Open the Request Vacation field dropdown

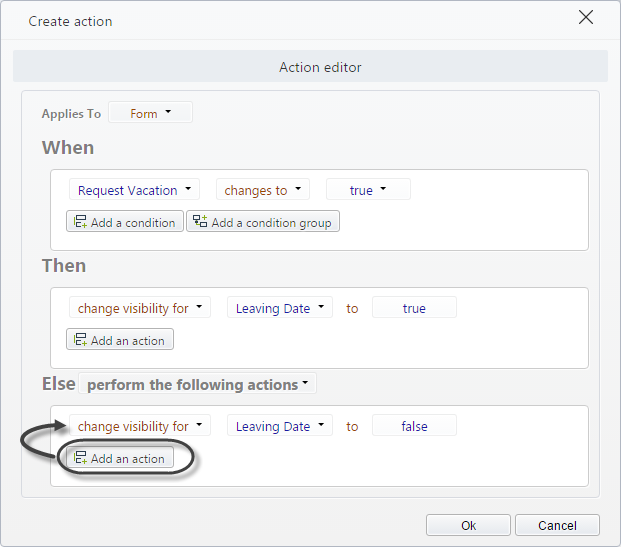134,189
